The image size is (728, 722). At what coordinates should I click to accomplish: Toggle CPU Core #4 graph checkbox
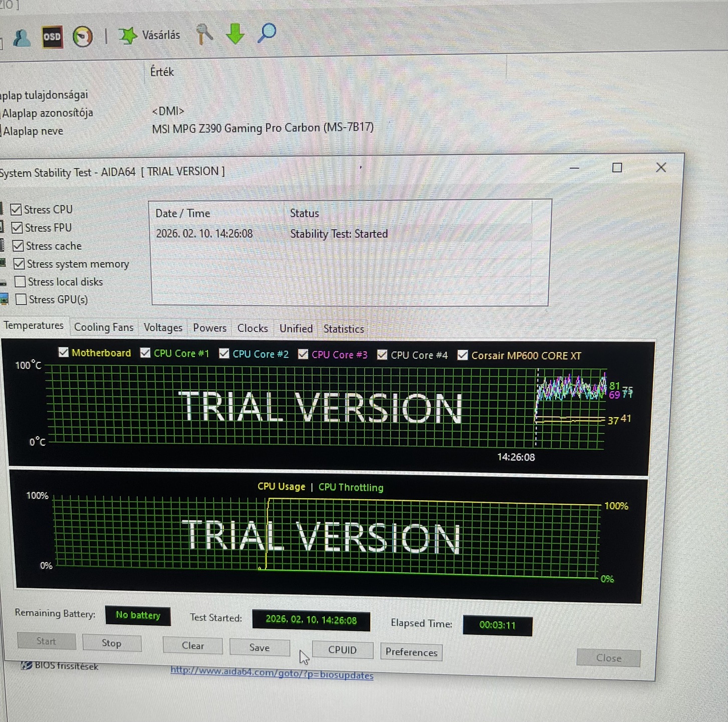382,355
